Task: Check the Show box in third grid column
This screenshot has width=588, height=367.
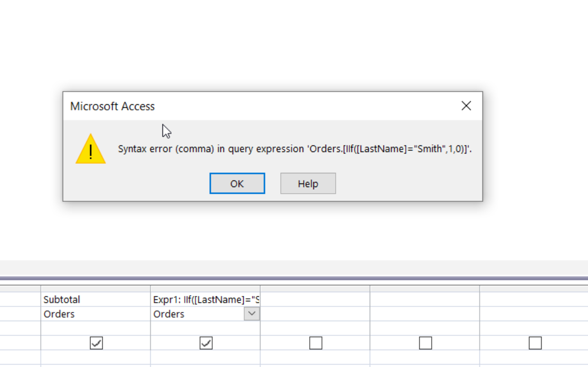Action: tap(316, 343)
